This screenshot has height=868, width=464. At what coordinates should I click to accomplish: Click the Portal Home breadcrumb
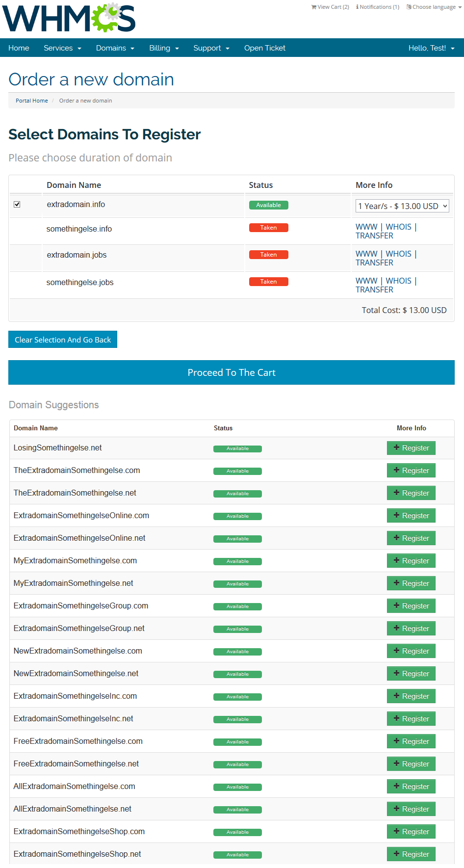[32, 101]
